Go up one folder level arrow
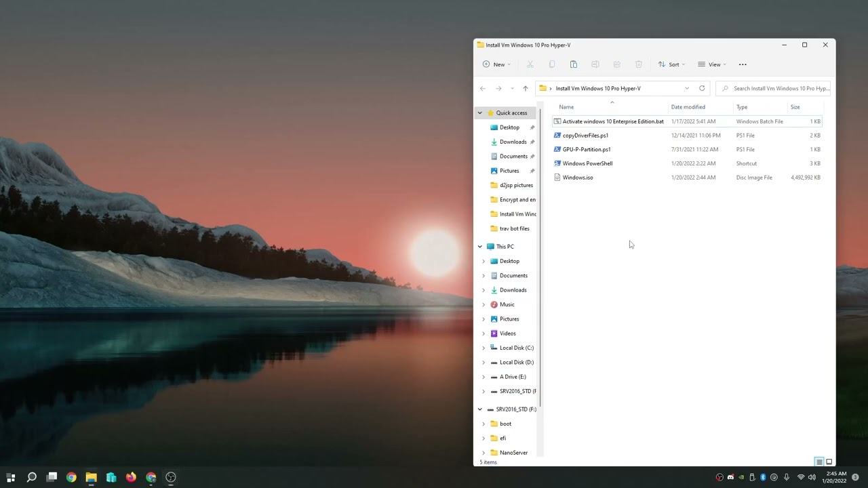 [526, 88]
